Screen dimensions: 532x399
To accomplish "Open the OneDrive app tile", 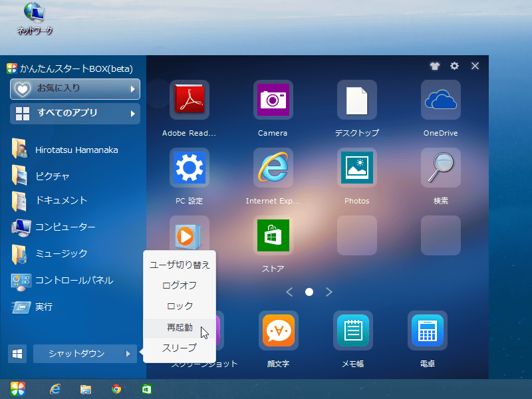I will click(x=440, y=100).
